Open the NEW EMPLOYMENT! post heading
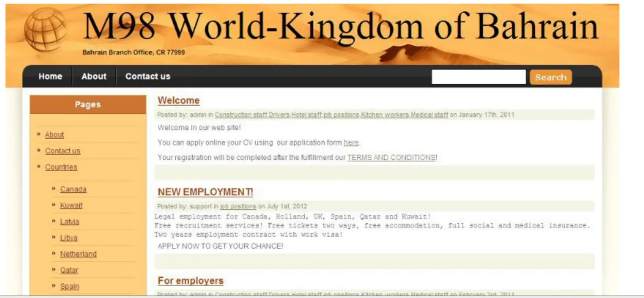644x298 pixels. click(x=205, y=192)
